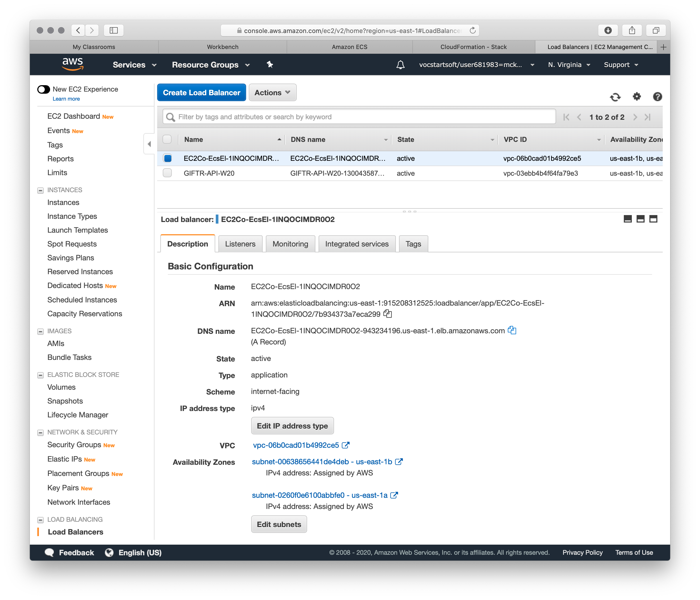Collapse the INSTANCES section
The height and width of the screenshot is (600, 700).
[x=40, y=190]
